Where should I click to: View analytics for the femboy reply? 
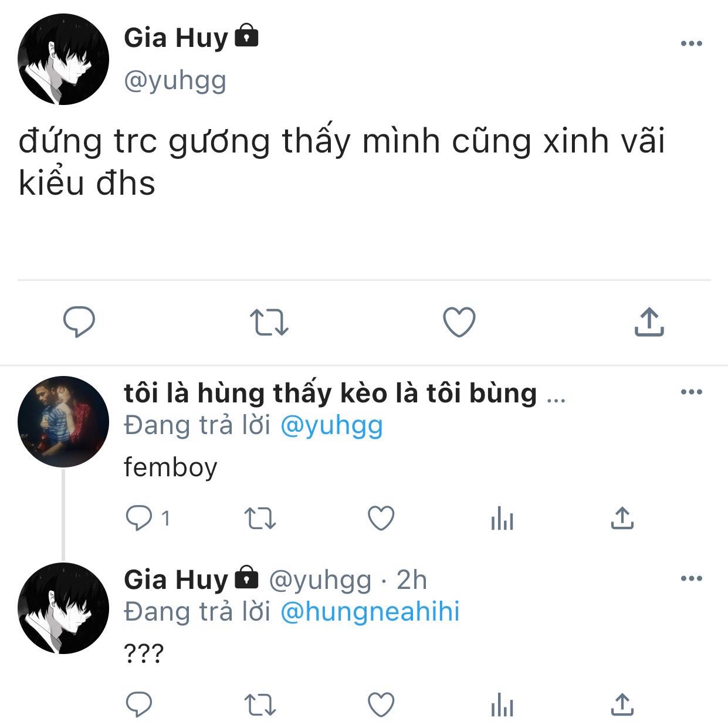tap(502, 519)
